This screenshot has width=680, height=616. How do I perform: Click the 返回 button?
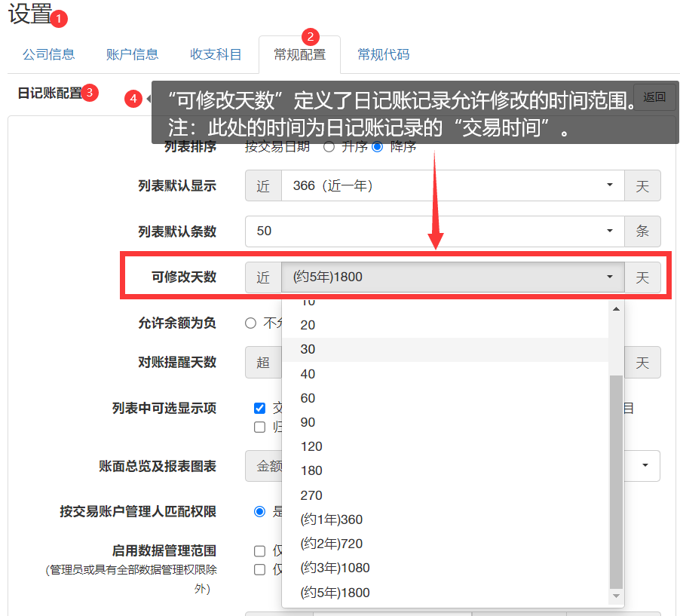(x=654, y=97)
